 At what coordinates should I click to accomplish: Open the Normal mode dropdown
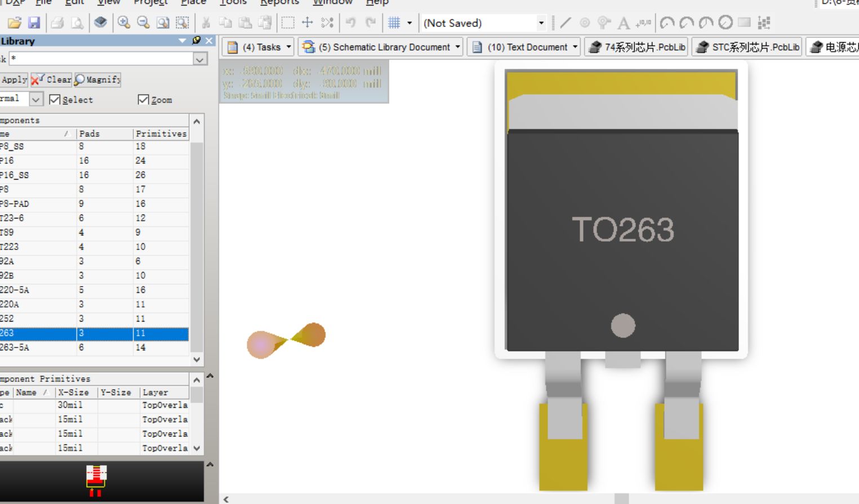(36, 100)
